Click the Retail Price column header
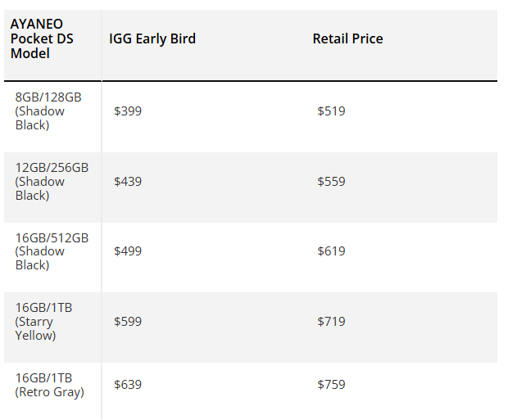This screenshot has height=420, width=508. coord(347,39)
